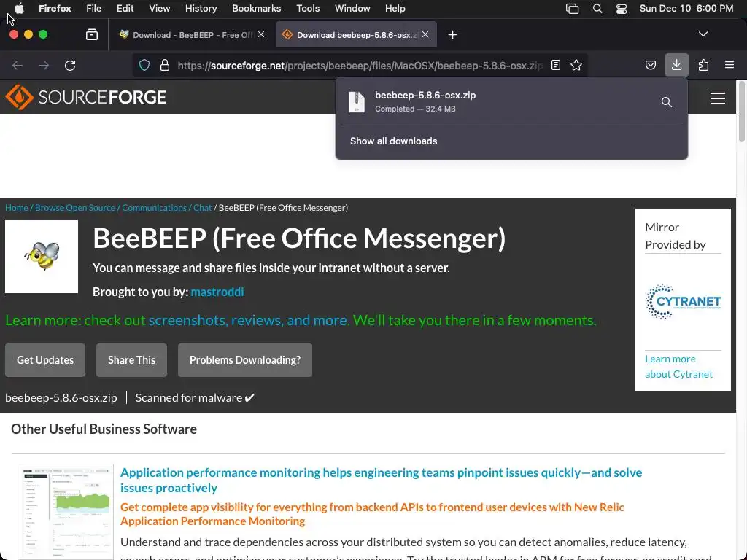Toggle the Downloads toolbar button
Viewport: 747px width, 560px height.
click(x=676, y=65)
